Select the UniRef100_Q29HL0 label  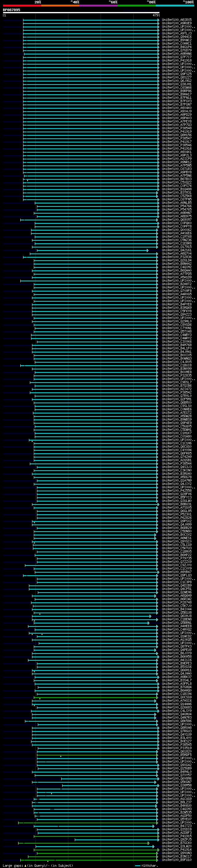point(176,321)
